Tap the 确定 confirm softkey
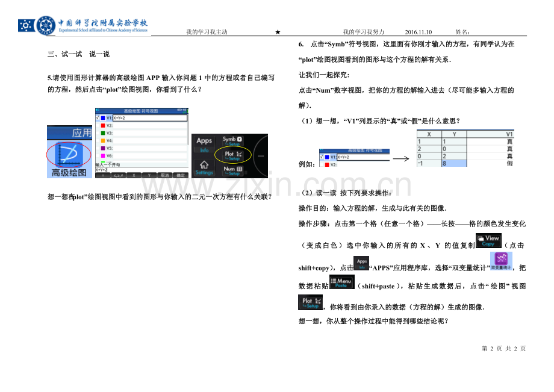This screenshot has height=392, width=554. pyautogui.click(x=181, y=175)
